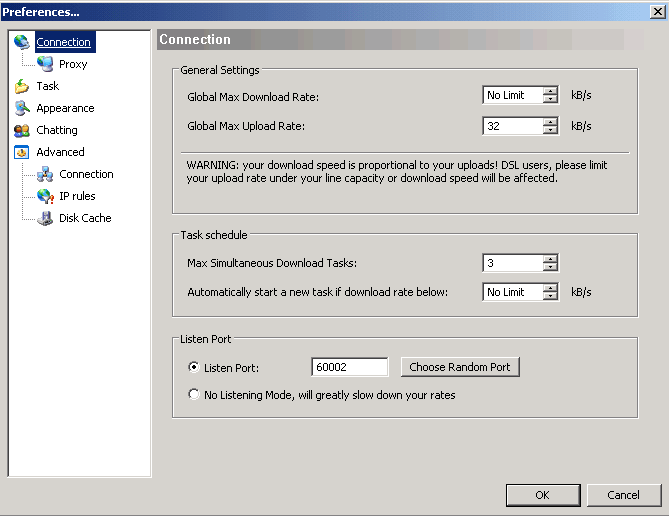Viewport: 669px width, 516px height.
Task: Click the Cancel button
Action: click(624, 495)
